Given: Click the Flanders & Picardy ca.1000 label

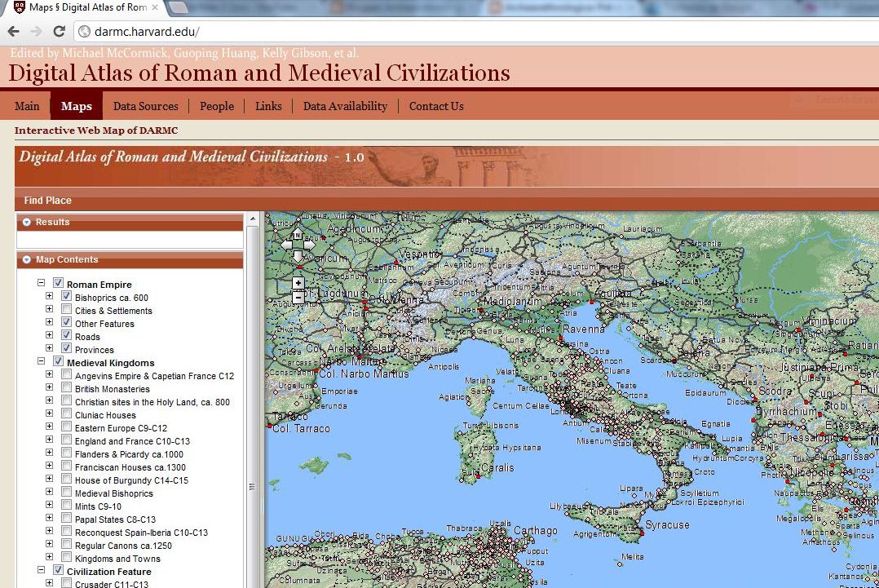Looking at the screenshot, I should [129, 454].
